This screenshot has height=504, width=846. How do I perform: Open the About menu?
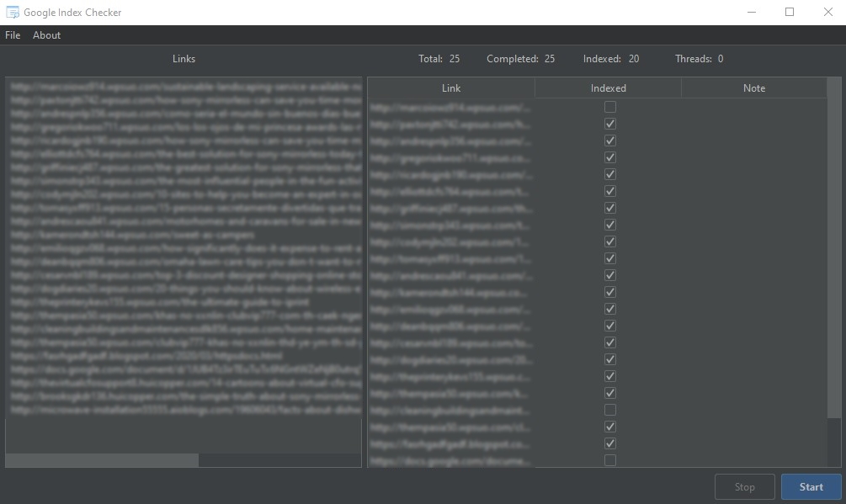click(x=46, y=35)
